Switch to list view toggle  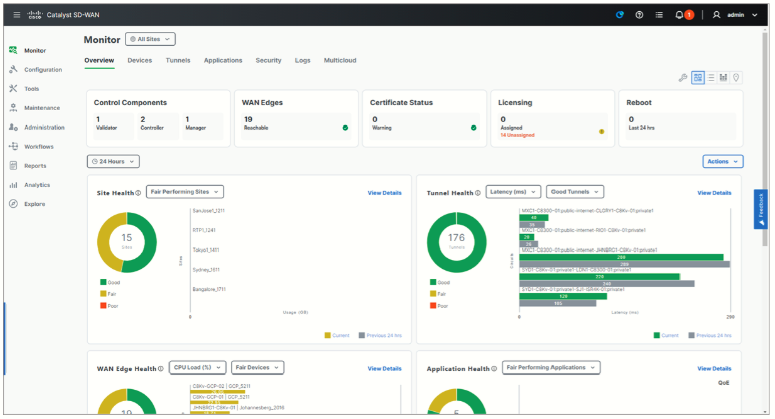pyautogui.click(x=711, y=78)
